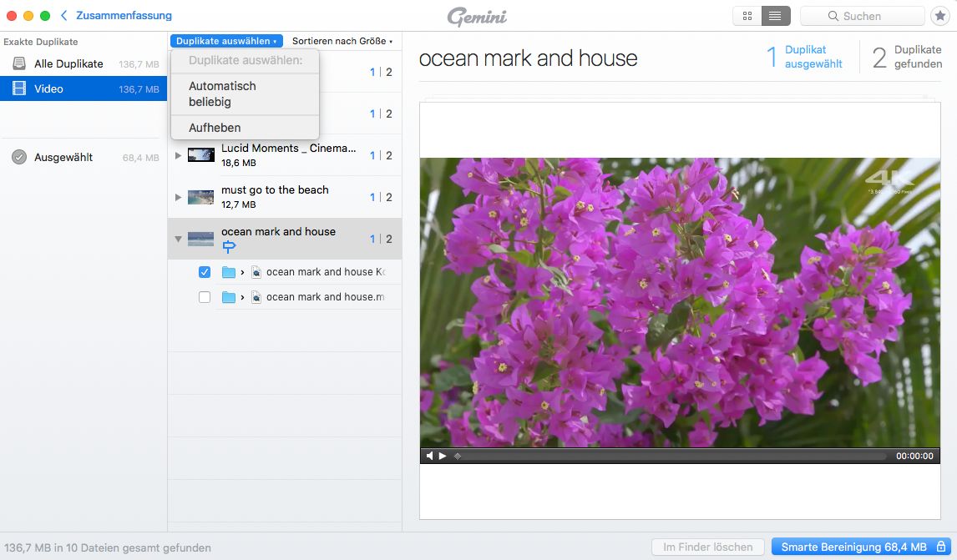Select Aufheben in the dropdown menu

click(215, 128)
